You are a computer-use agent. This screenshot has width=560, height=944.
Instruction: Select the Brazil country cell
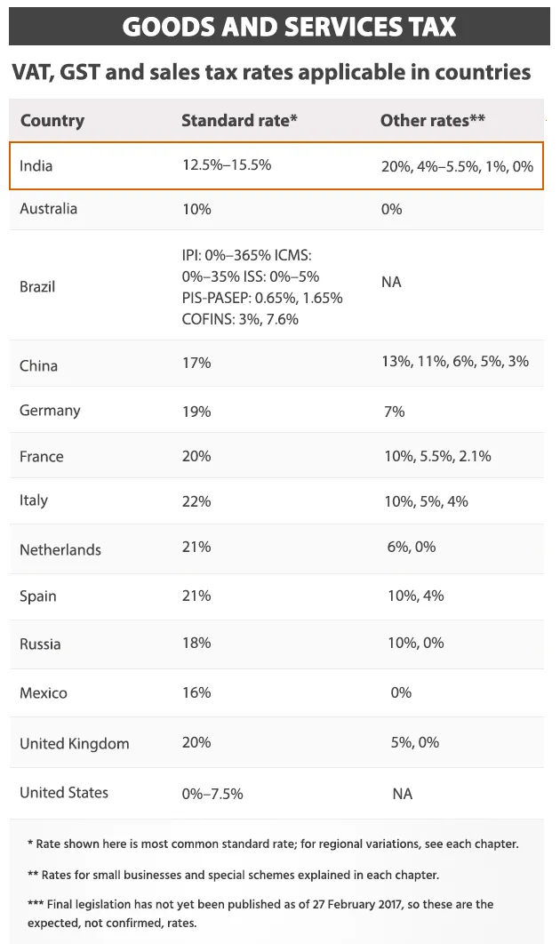pyautogui.click(x=37, y=286)
